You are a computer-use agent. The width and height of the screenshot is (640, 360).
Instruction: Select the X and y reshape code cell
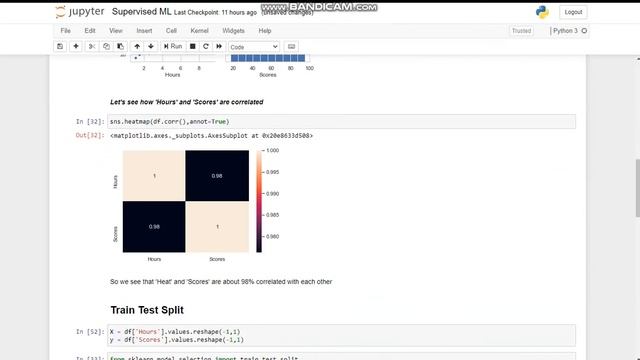click(x=342, y=336)
